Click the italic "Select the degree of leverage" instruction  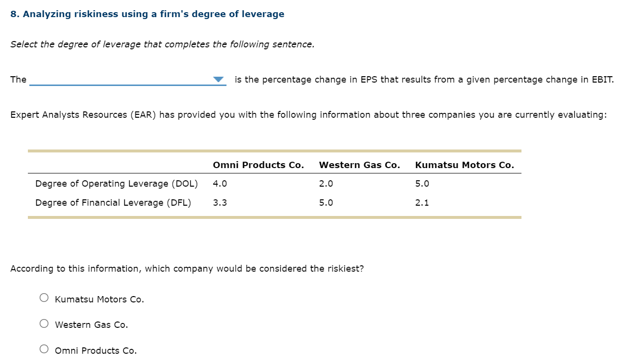pyautogui.click(x=162, y=44)
